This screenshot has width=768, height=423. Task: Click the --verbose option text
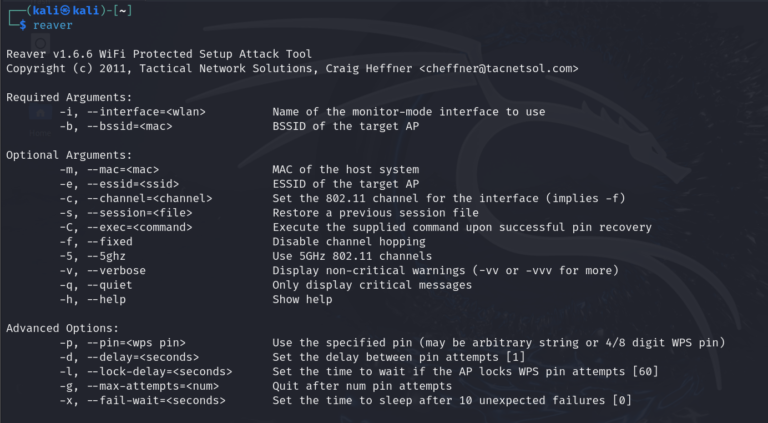click(x=116, y=271)
